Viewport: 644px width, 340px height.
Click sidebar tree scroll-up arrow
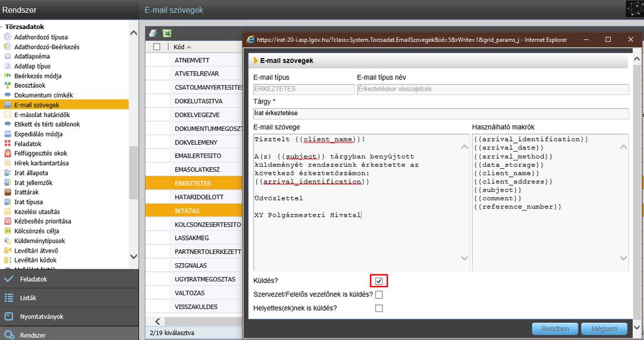point(133,33)
